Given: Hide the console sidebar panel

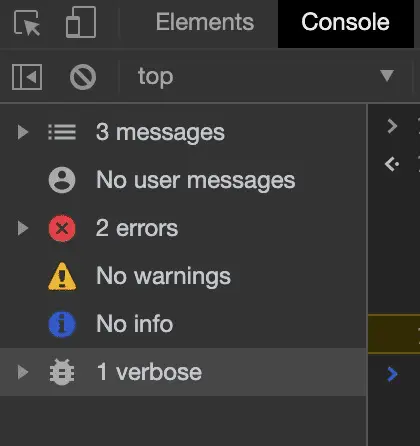Looking at the screenshot, I should click(x=27, y=77).
